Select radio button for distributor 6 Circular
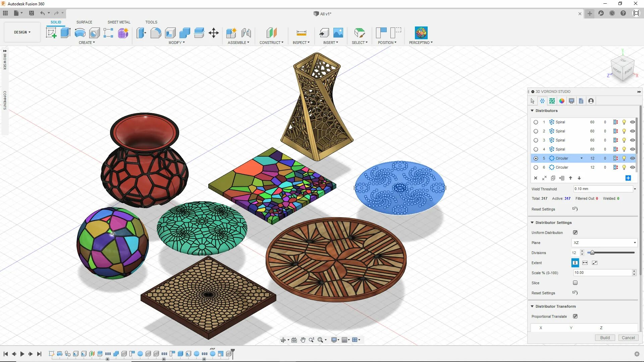644x362 pixels. (536, 167)
